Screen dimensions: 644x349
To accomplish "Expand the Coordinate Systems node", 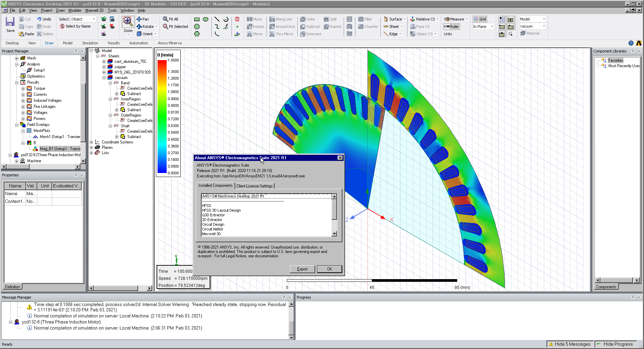I will (x=91, y=142).
